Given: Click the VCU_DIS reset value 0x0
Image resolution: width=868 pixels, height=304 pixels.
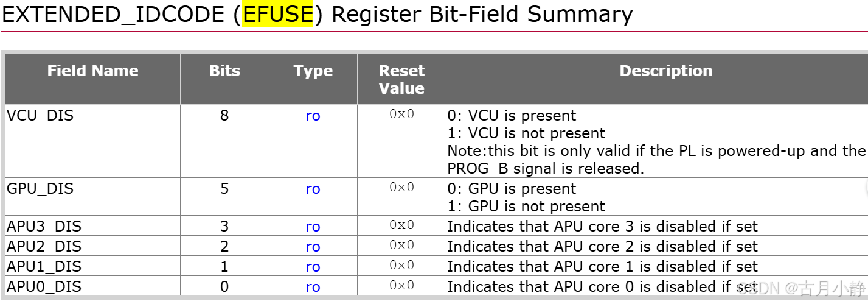Looking at the screenshot, I should 401,114.
